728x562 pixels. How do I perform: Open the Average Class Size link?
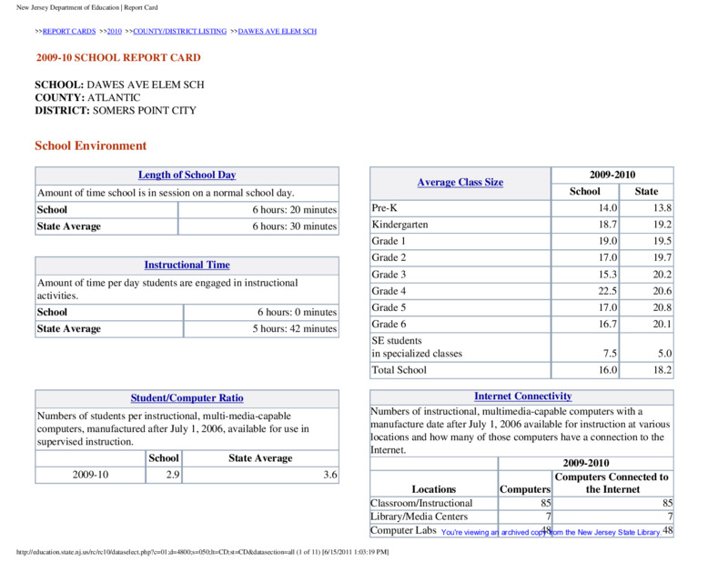pyautogui.click(x=460, y=183)
